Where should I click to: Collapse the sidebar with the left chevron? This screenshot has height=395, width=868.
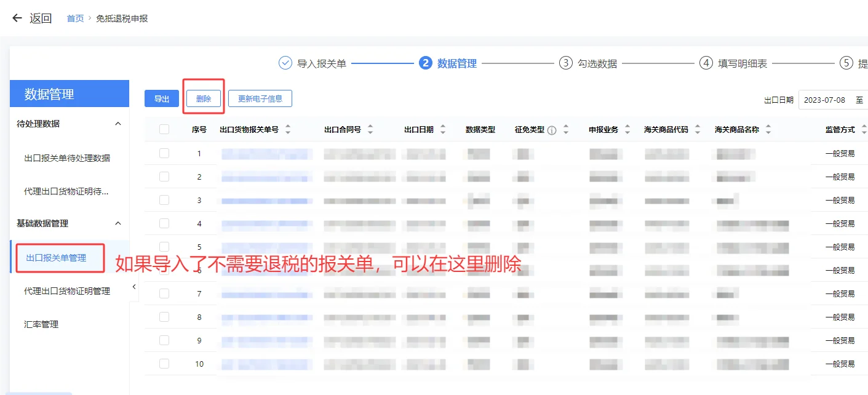133,286
